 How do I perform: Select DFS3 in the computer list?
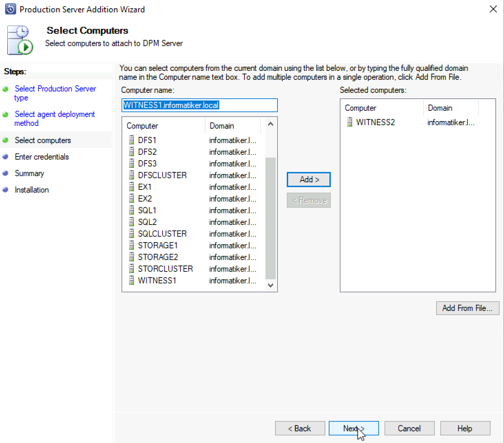[147, 163]
